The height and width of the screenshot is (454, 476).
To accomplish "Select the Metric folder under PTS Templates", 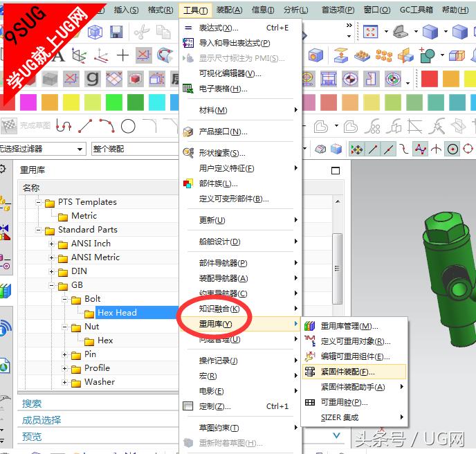I will [x=84, y=216].
